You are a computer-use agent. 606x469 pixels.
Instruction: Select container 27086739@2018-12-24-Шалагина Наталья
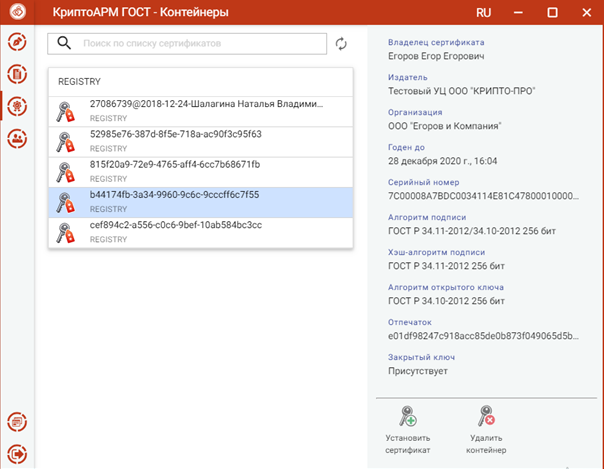pyautogui.click(x=201, y=112)
